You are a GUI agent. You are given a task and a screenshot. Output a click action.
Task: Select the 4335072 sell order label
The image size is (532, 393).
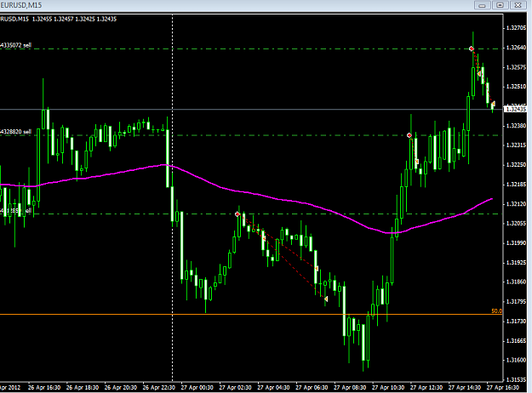pos(16,45)
